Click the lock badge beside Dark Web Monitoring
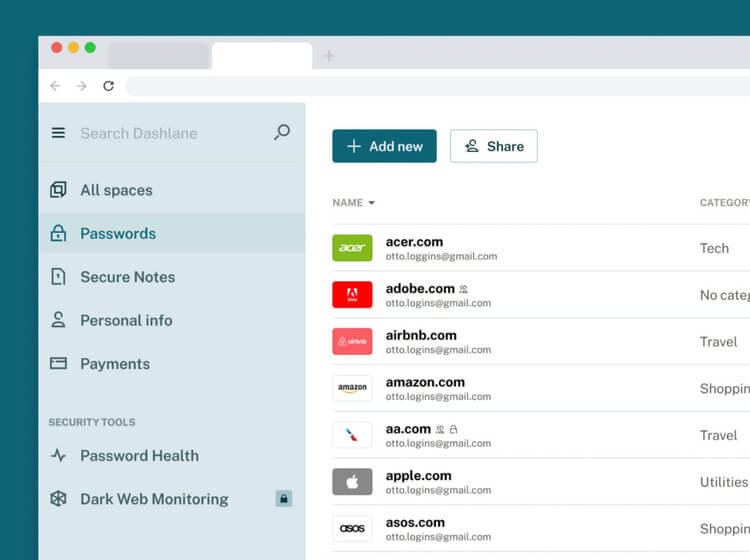Viewport: 750px width, 560px height. click(x=284, y=499)
